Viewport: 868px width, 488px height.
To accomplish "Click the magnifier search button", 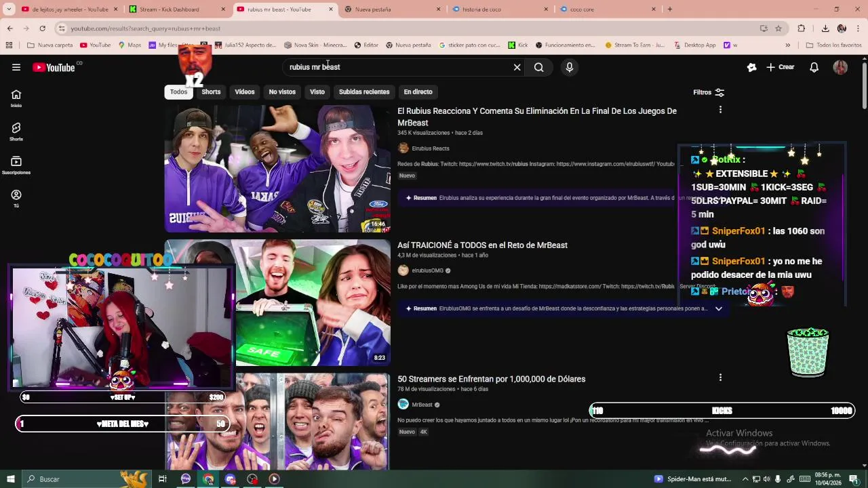I will [538, 67].
